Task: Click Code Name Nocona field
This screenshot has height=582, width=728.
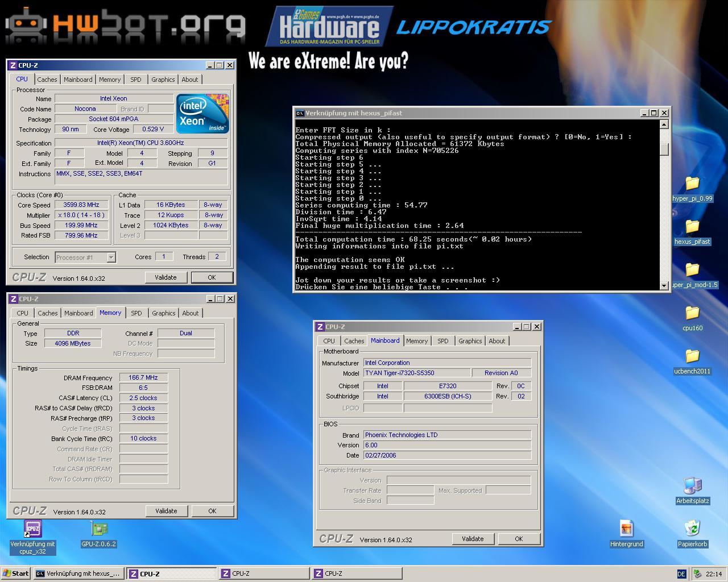Action: (85, 109)
